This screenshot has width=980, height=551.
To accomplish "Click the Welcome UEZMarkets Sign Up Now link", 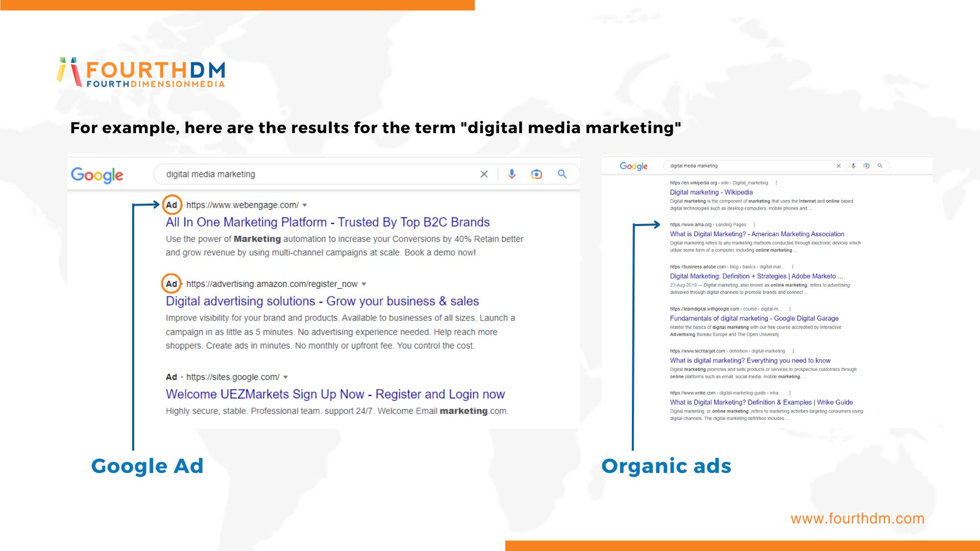I will point(335,394).
